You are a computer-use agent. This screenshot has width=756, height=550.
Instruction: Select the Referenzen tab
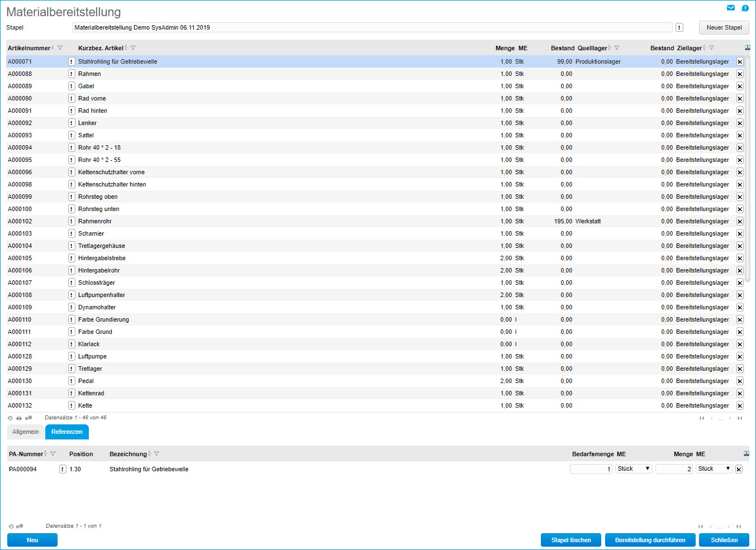pos(67,432)
